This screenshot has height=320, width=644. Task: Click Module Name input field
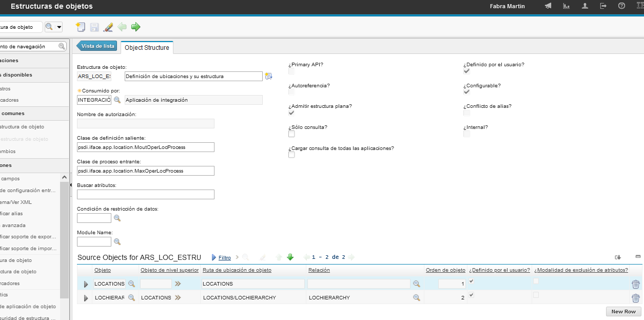point(94,242)
